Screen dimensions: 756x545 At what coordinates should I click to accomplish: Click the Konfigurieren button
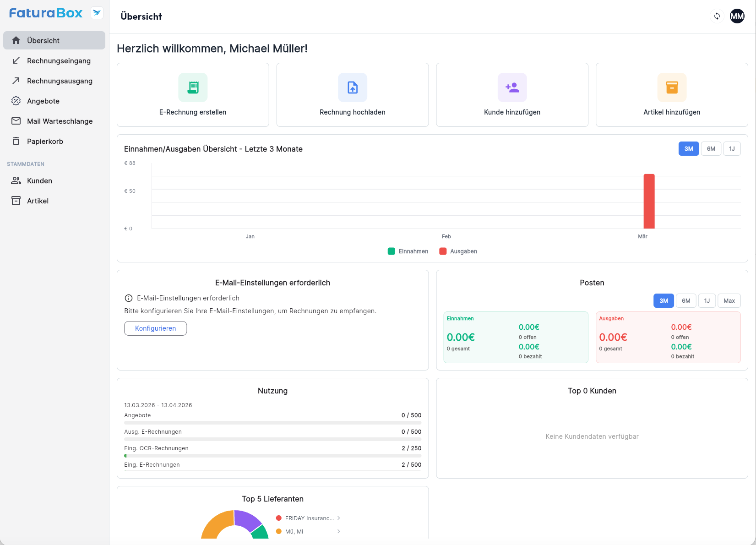[x=155, y=328]
